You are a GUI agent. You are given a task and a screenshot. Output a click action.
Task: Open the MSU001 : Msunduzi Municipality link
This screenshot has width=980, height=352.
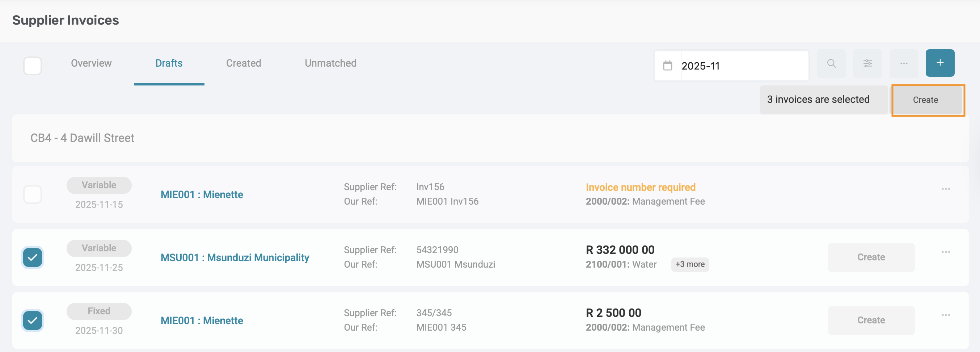coord(235,257)
